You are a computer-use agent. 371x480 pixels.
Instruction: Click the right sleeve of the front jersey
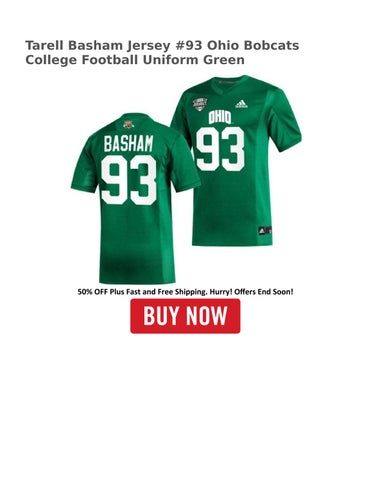[284, 120]
